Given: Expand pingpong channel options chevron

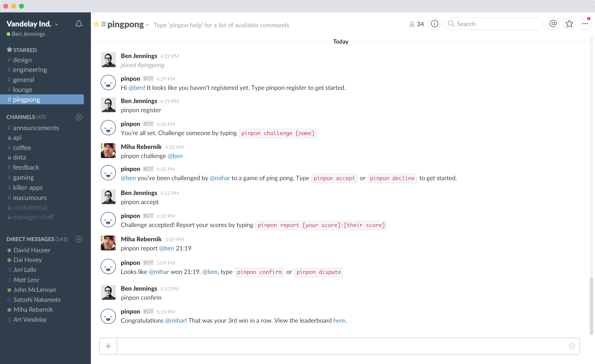Looking at the screenshot, I should 148,25.
